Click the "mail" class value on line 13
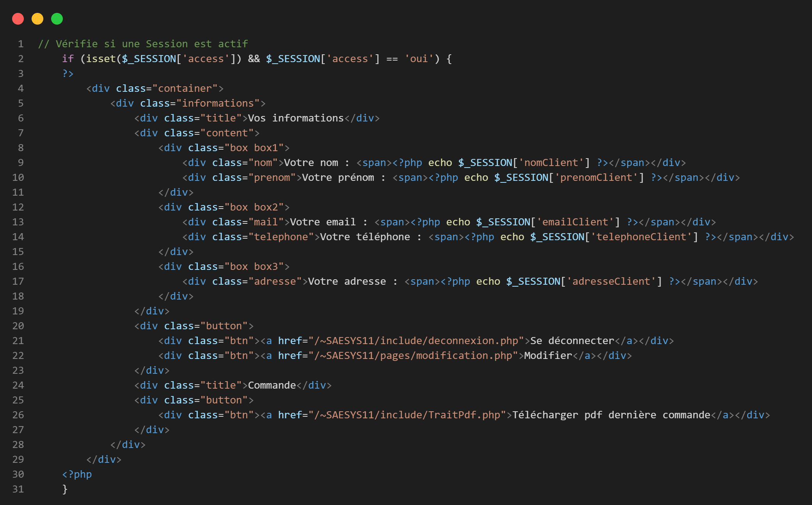812x505 pixels. [x=266, y=222]
